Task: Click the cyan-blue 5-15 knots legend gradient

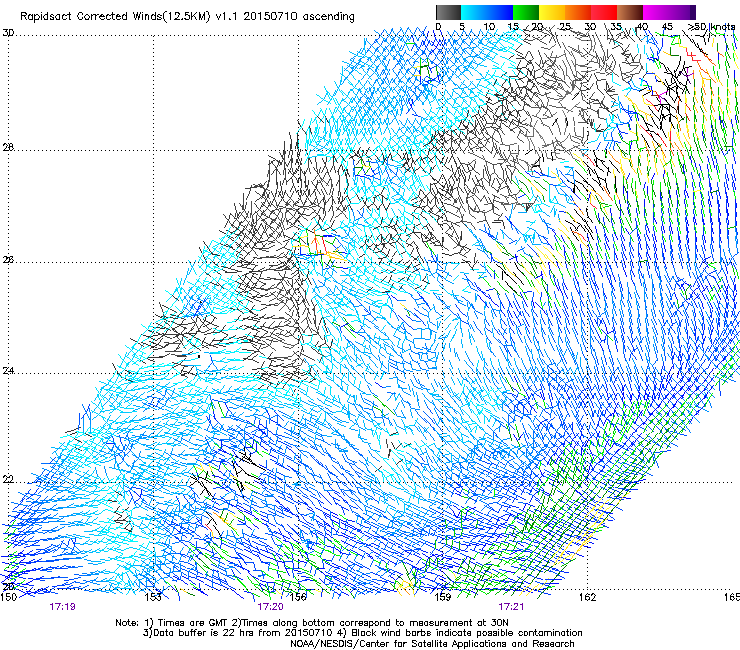Action: [x=487, y=12]
